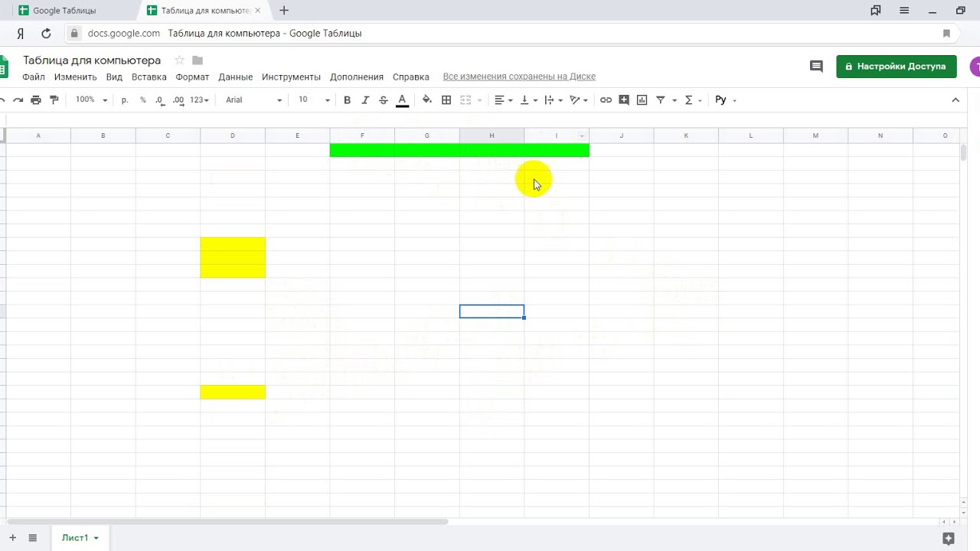Star the document title
This screenshot has height=551, width=980.
pos(179,60)
